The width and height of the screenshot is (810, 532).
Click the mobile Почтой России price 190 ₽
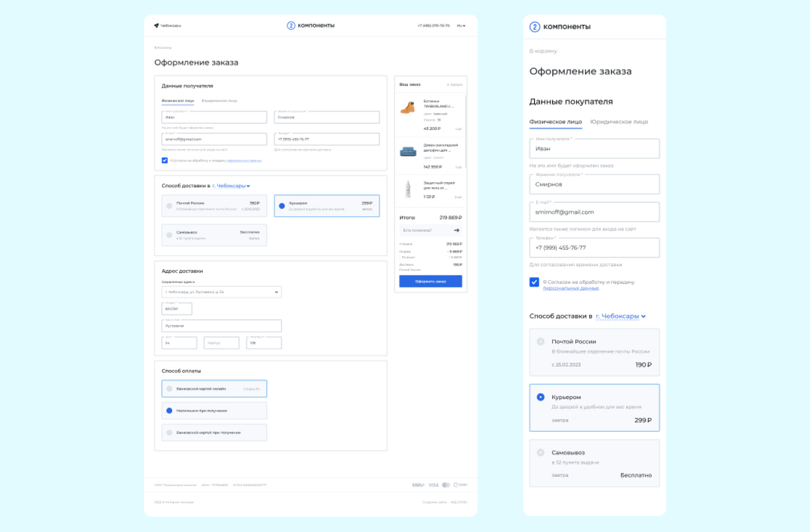tap(644, 365)
